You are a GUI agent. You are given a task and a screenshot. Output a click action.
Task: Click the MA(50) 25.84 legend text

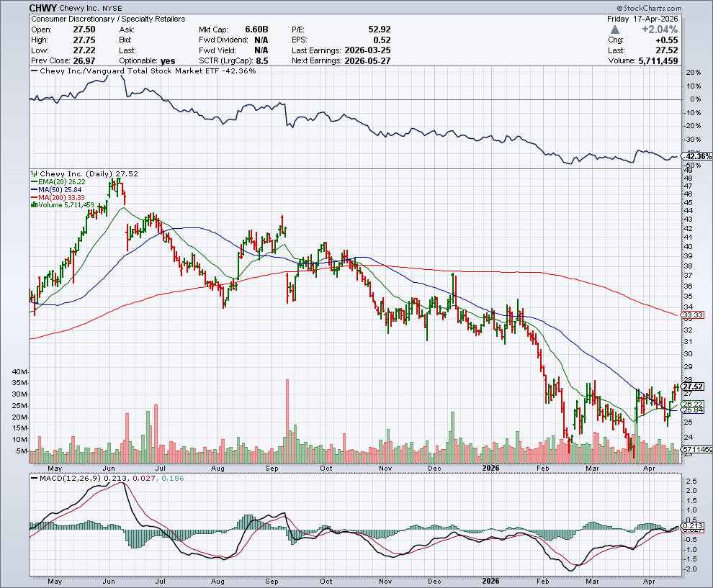point(60,189)
